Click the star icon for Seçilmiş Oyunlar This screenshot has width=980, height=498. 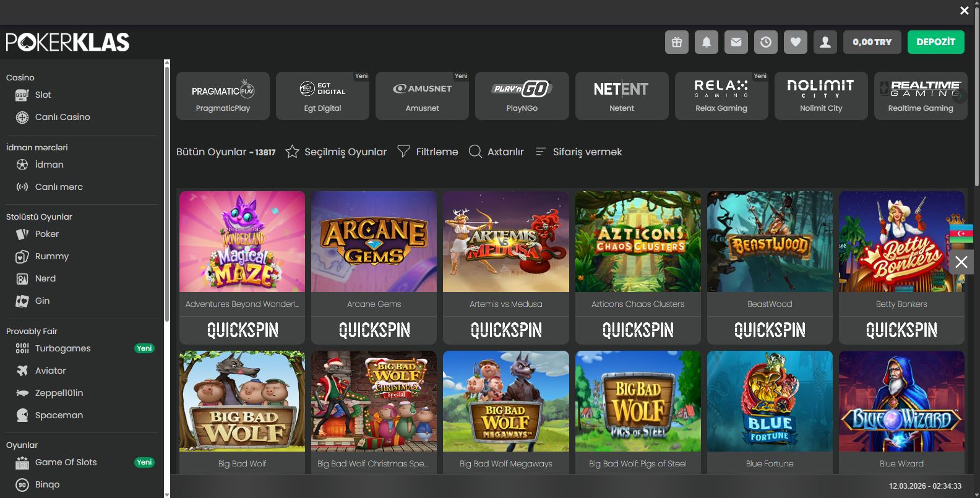[x=292, y=152]
